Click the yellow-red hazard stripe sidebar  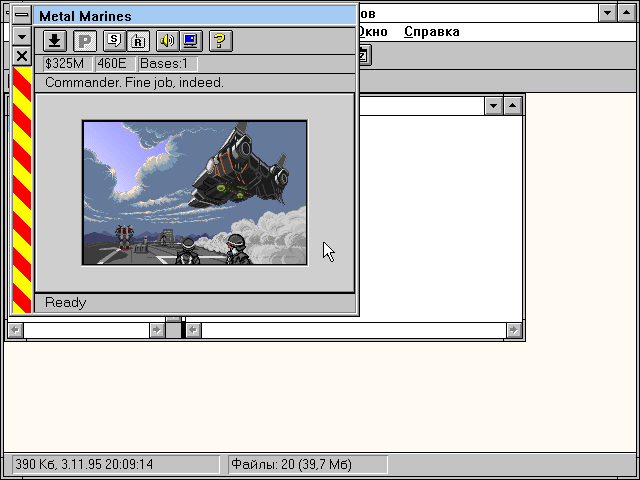pos(22,190)
